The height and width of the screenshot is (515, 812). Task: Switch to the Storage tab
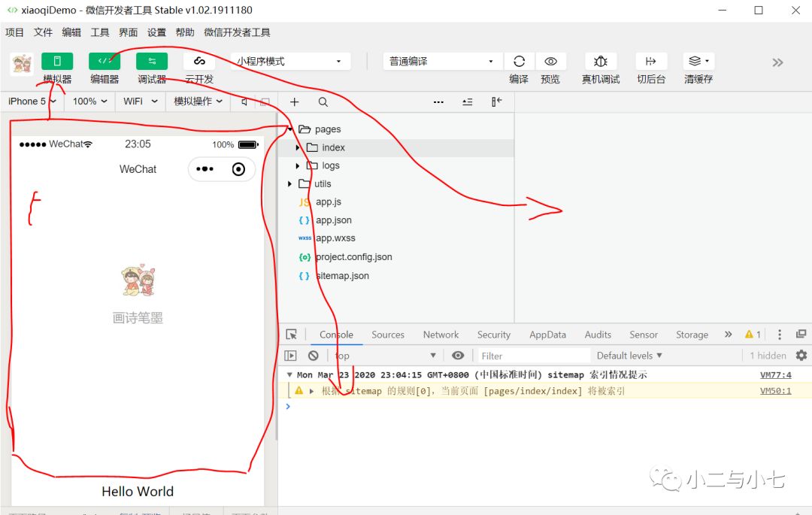click(692, 335)
